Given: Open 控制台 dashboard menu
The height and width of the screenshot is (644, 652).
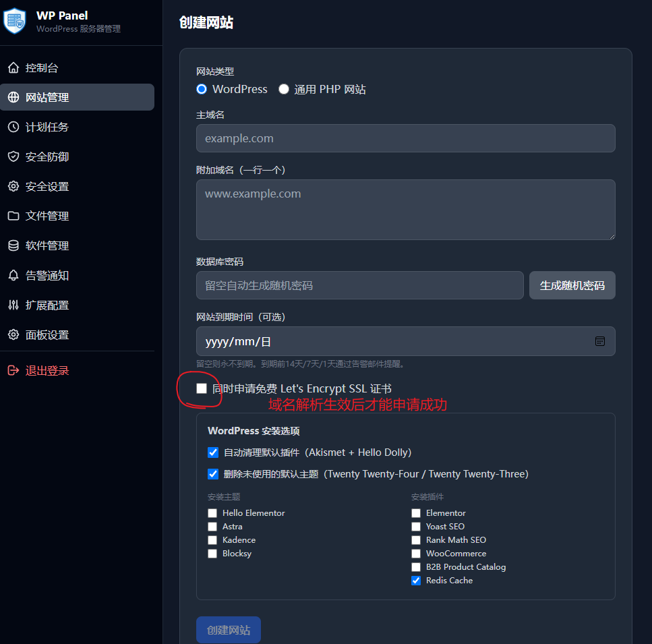Looking at the screenshot, I should coord(77,67).
